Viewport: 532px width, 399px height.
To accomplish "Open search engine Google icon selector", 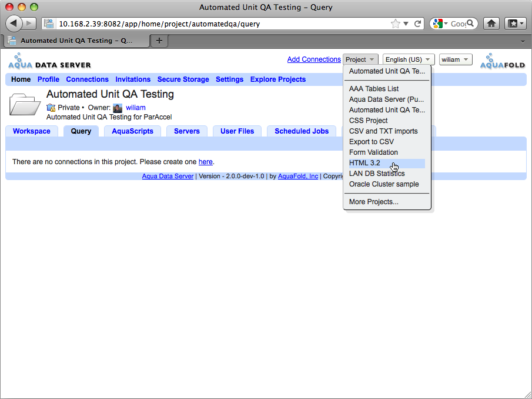I will pyautogui.click(x=440, y=24).
